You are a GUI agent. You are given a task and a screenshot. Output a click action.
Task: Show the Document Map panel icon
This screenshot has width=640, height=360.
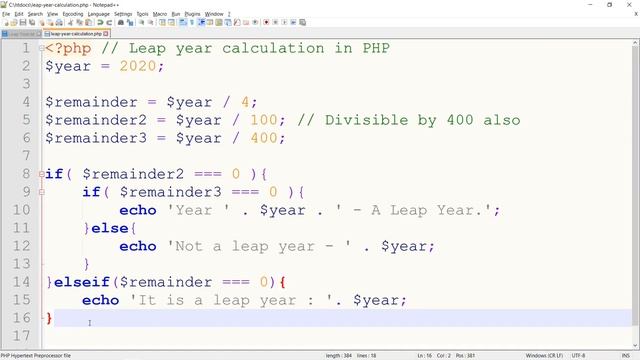(219, 22)
